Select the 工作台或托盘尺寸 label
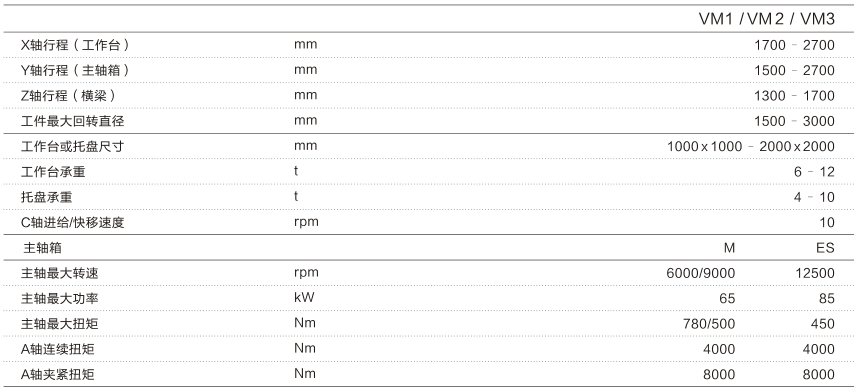Image resolution: width=856 pixels, height=392 pixels. (73, 146)
